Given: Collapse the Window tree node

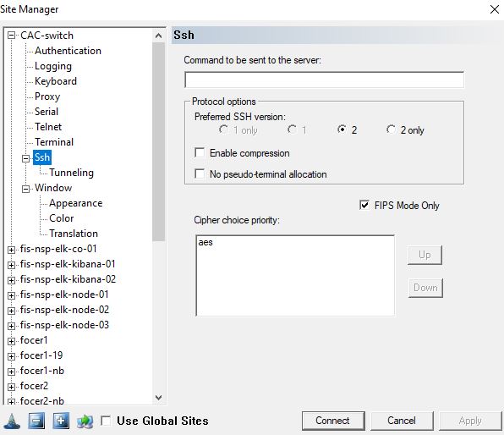Looking at the screenshot, I should click(x=25, y=189).
